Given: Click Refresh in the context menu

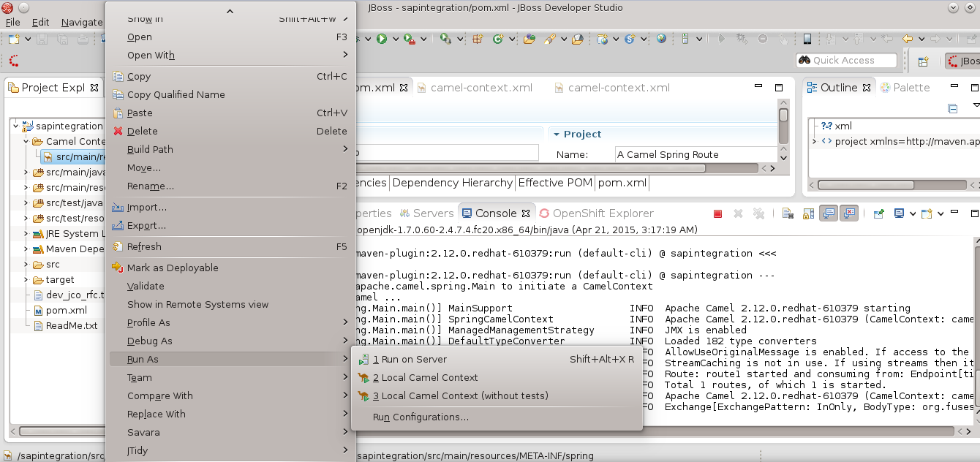Looking at the screenshot, I should click(230, 246).
